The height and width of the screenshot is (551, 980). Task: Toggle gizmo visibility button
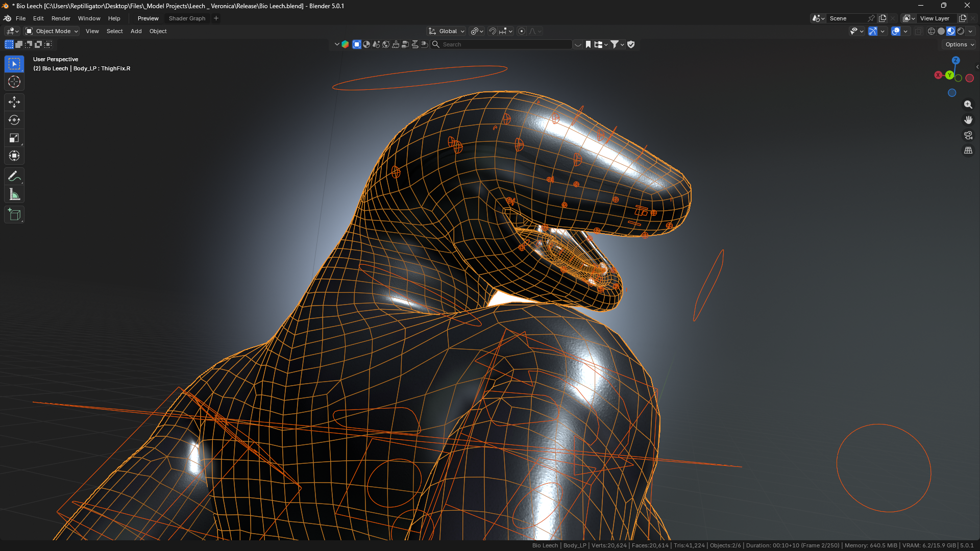tap(873, 31)
